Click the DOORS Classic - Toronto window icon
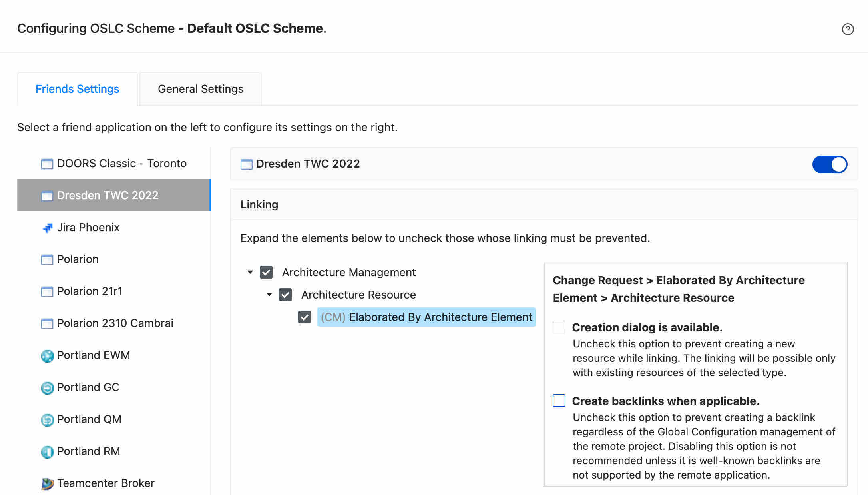This screenshot has width=868, height=495. pos(47,164)
